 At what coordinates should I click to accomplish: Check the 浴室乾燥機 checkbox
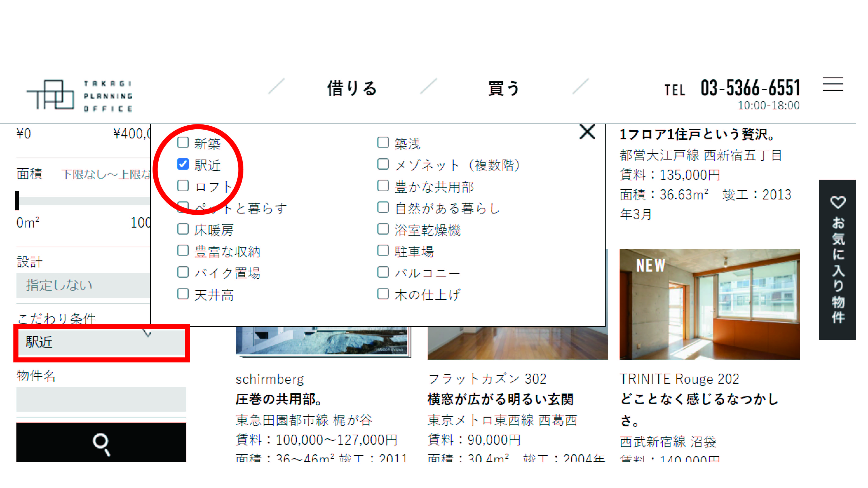[x=383, y=229]
